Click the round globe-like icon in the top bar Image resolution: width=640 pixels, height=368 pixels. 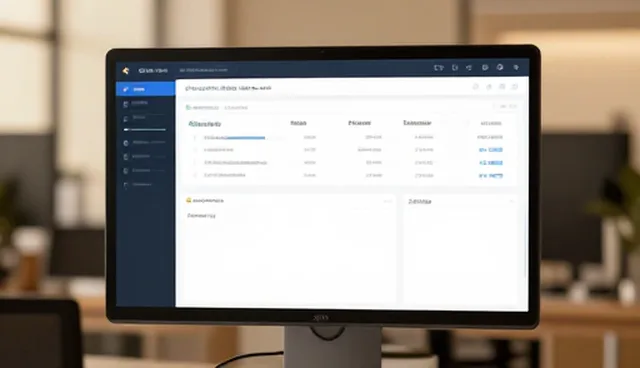500,67
